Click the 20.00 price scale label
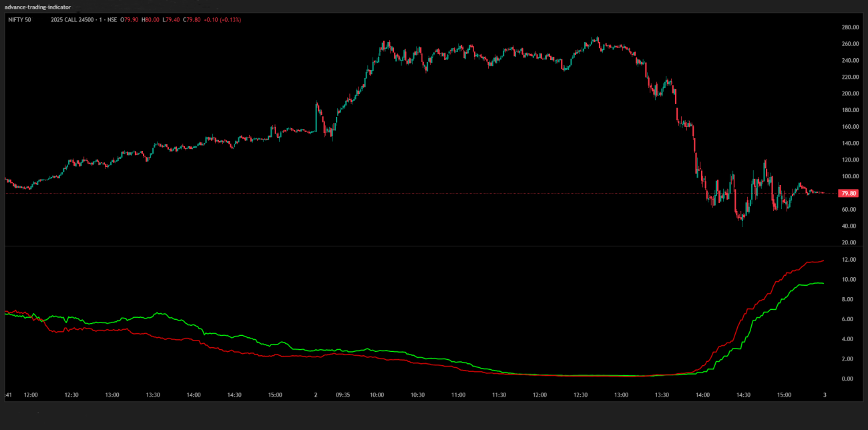 850,242
